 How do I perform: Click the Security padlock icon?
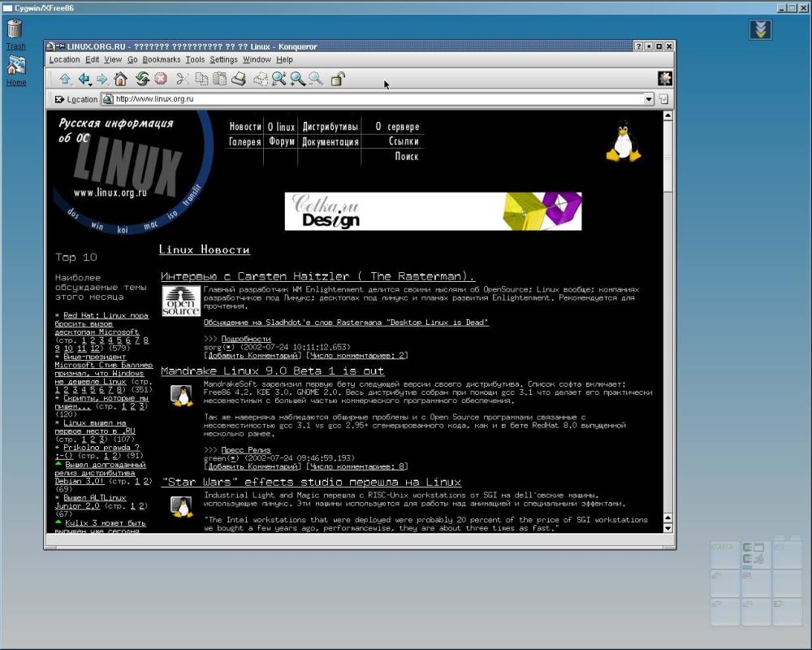338,79
